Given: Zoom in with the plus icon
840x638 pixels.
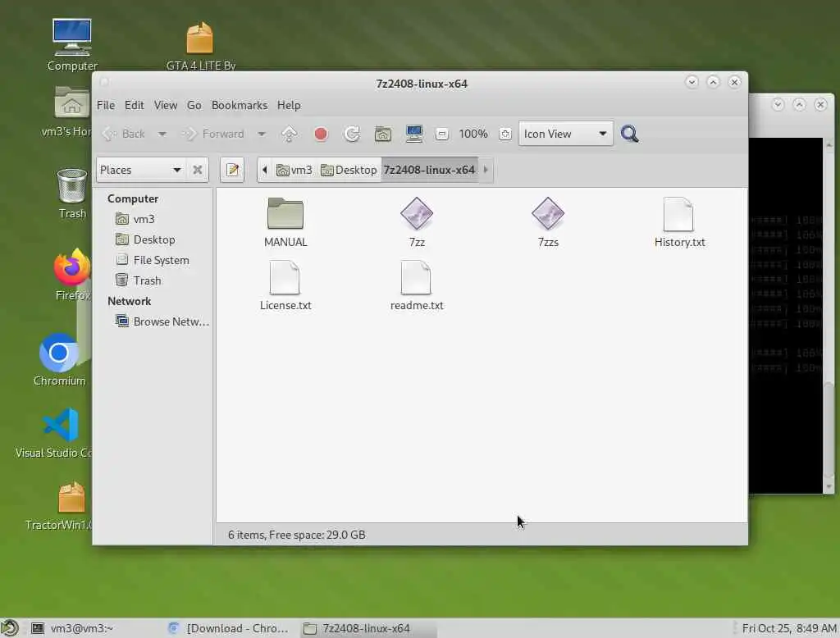Looking at the screenshot, I should coord(505,134).
